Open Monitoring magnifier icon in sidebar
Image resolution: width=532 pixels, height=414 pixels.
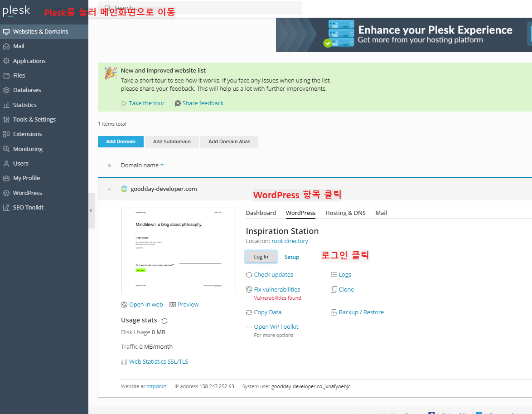[x=6, y=149]
